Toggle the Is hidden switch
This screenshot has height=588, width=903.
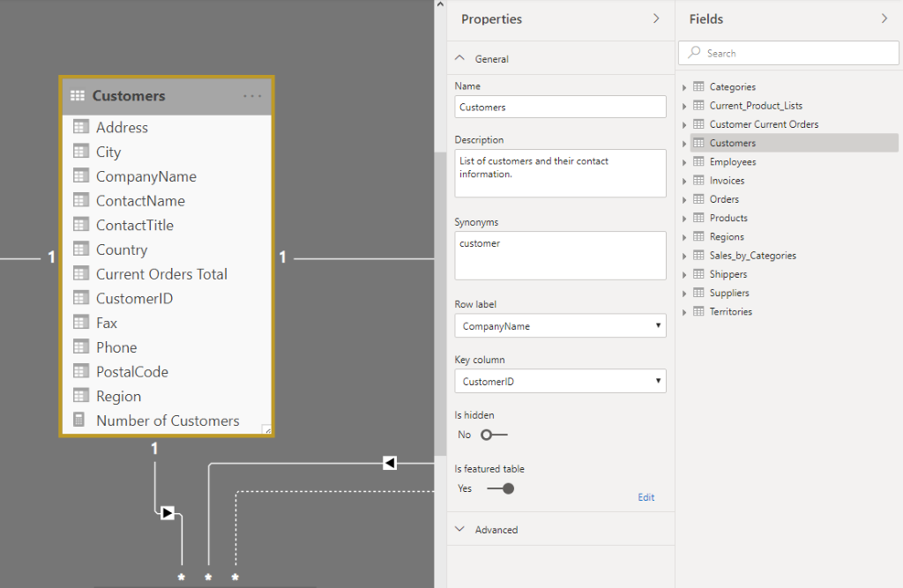pos(494,435)
